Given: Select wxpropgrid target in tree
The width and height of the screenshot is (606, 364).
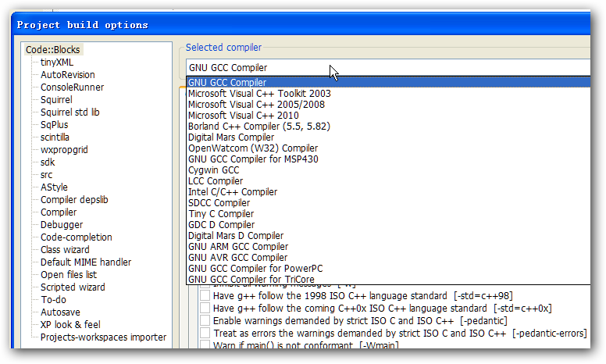Looking at the screenshot, I should point(64,149).
